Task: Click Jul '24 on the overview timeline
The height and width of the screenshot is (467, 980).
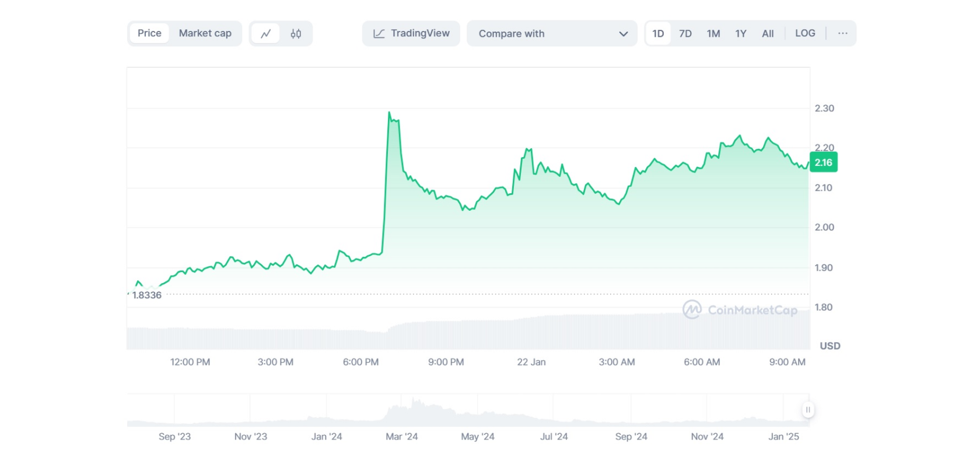Action: coord(554,437)
